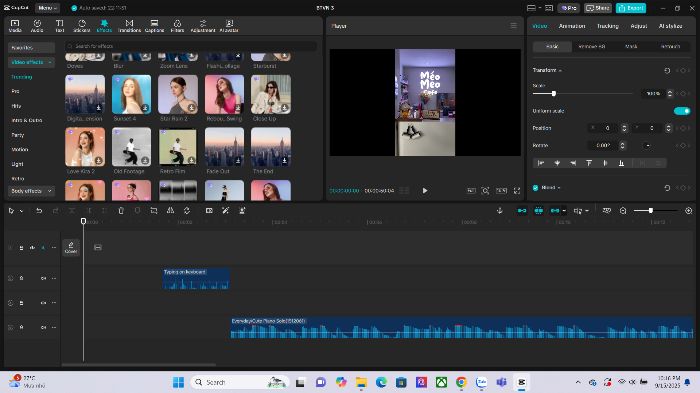Zoom in the timeline with plus icon

point(688,210)
